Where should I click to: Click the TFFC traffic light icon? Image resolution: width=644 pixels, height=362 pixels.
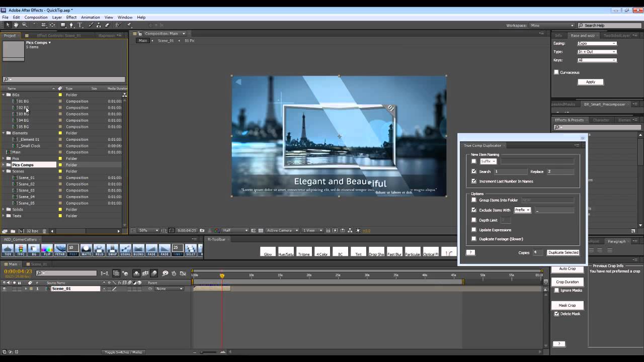[x=21, y=250]
